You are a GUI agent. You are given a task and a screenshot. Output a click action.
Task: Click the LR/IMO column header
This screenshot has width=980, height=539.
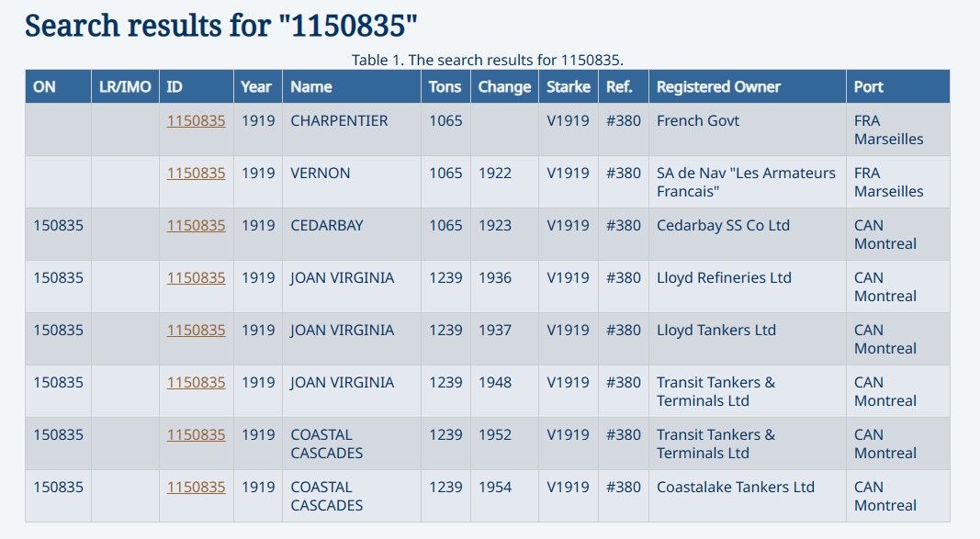(125, 86)
